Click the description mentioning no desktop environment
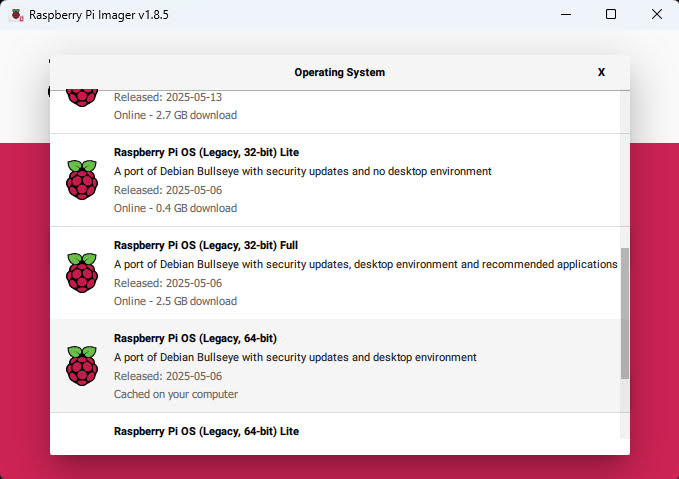Image resolution: width=679 pixels, height=479 pixels. coord(302,171)
